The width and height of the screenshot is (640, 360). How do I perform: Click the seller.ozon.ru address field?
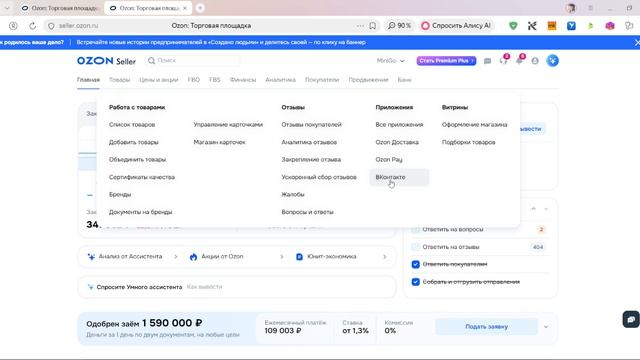tap(79, 26)
